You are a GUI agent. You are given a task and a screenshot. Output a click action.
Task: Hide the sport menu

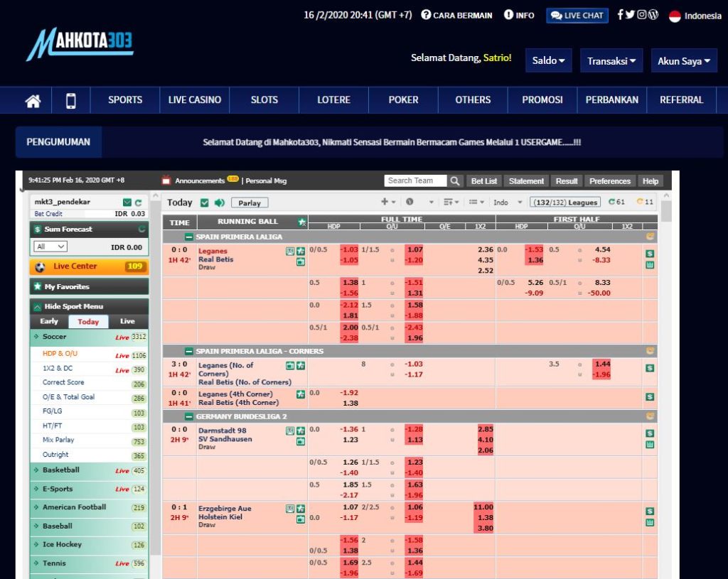89,307
